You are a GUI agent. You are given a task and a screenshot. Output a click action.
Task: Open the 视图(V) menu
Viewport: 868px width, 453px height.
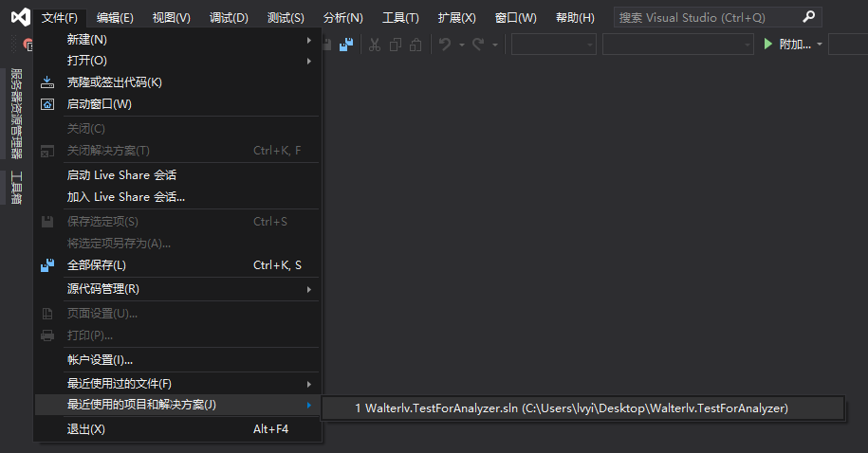(171, 18)
